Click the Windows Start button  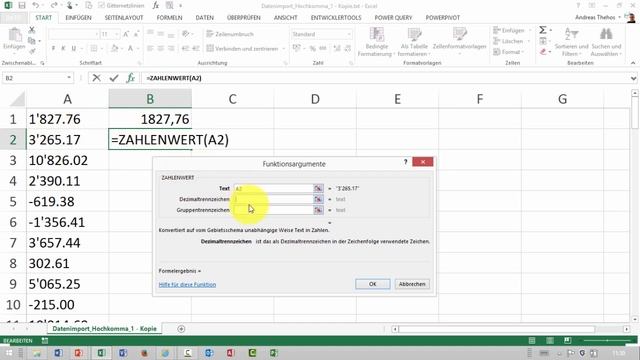9,353
